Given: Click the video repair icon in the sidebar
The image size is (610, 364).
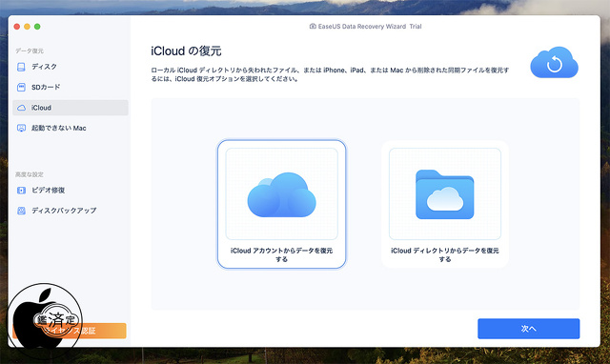Looking at the screenshot, I should tap(21, 191).
